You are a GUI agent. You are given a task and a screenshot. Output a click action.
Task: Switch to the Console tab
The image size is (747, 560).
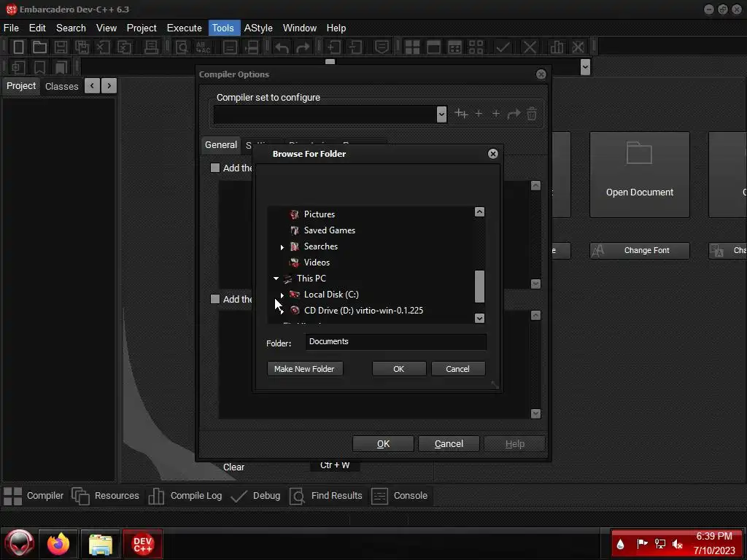pyautogui.click(x=399, y=496)
